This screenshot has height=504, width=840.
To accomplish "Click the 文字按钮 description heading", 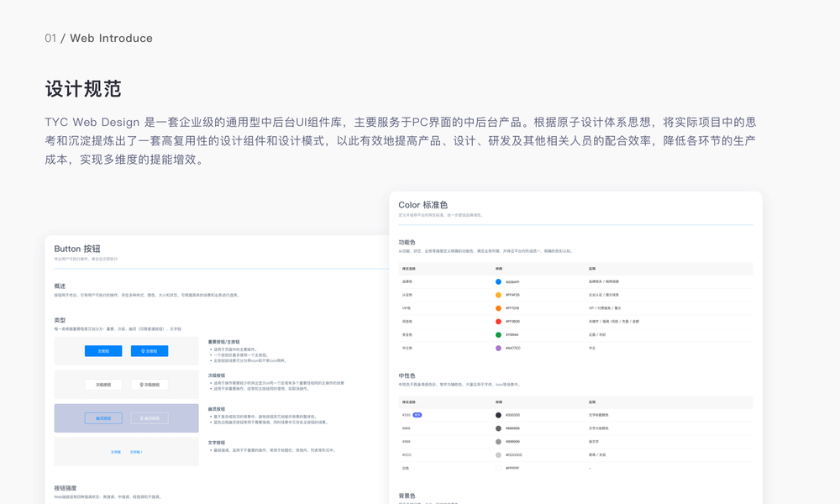I will click(217, 443).
